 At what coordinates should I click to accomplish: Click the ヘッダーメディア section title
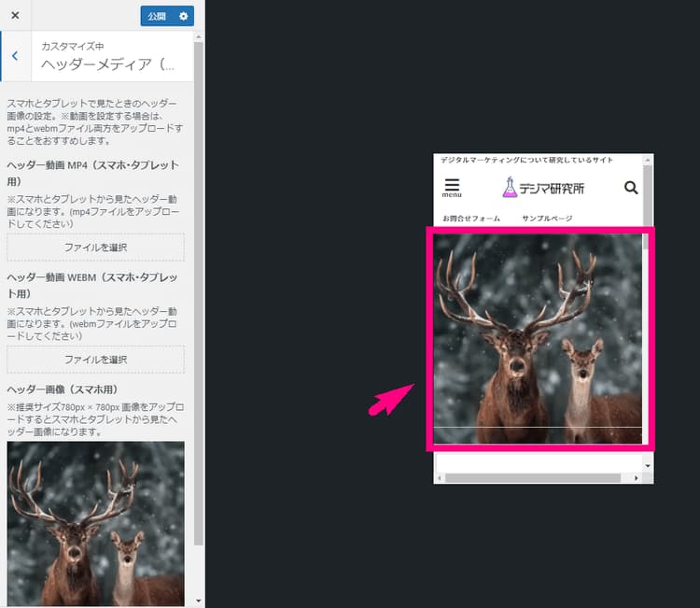pos(107,64)
